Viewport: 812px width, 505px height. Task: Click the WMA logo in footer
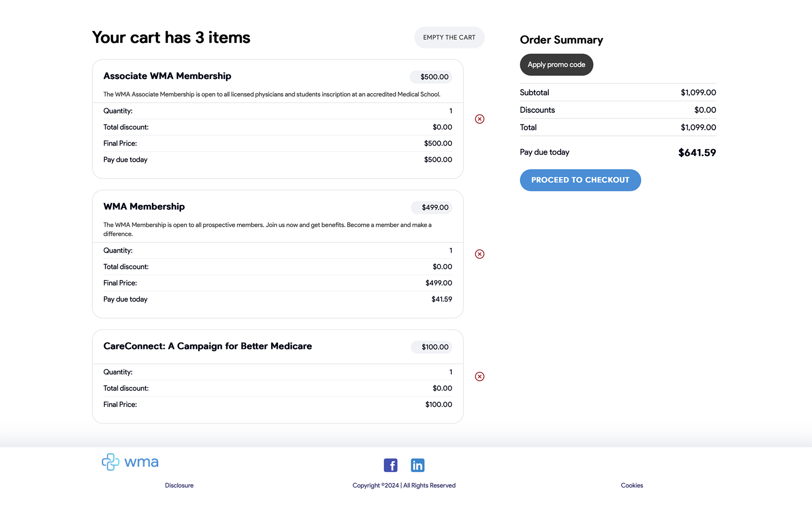[130, 462]
